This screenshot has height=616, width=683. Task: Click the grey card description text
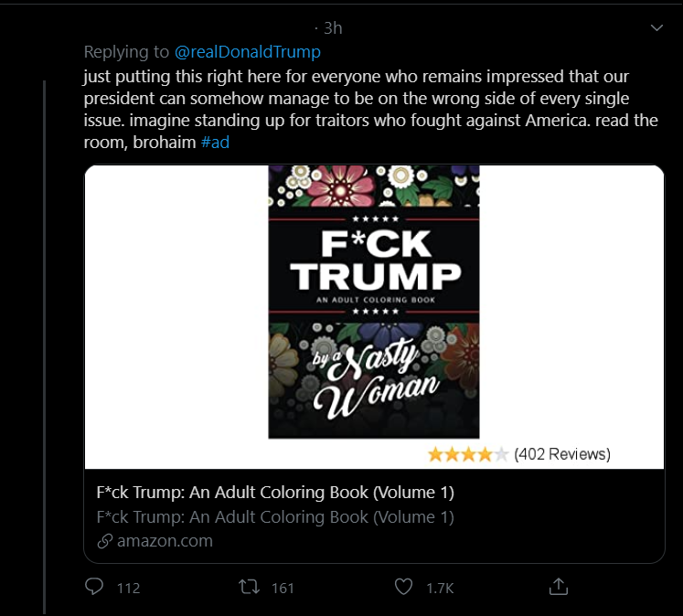click(274, 517)
